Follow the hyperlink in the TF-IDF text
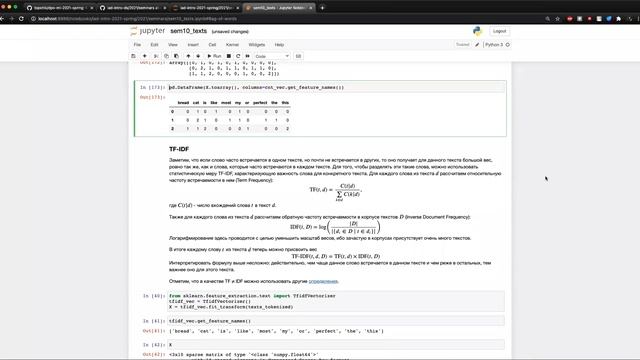The image size is (640, 360). point(323,281)
